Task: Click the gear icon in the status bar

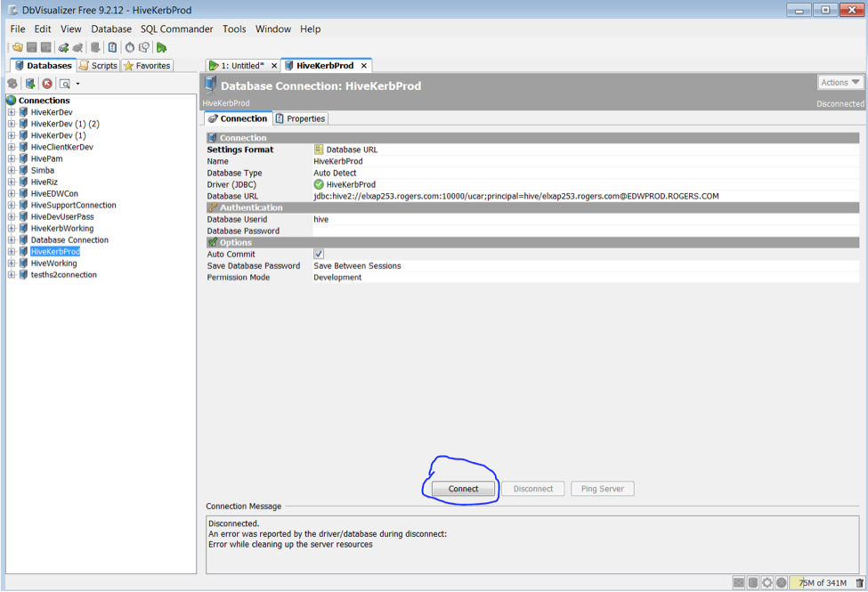Action: 767,583
